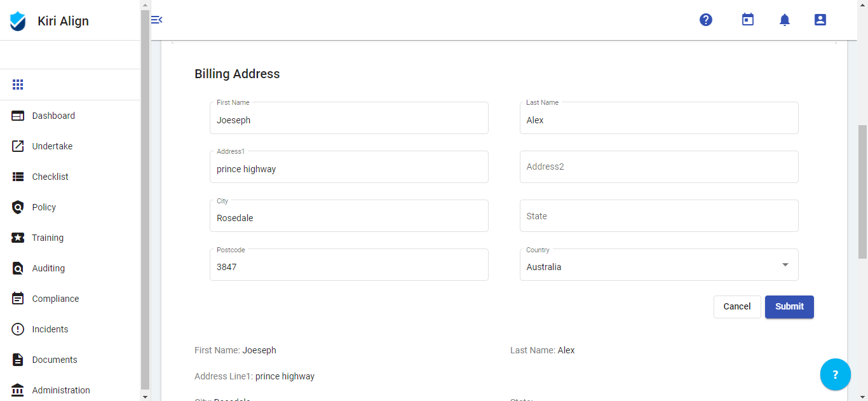The image size is (868, 401).
Task: Select Documents menu item
Action: 70,360
